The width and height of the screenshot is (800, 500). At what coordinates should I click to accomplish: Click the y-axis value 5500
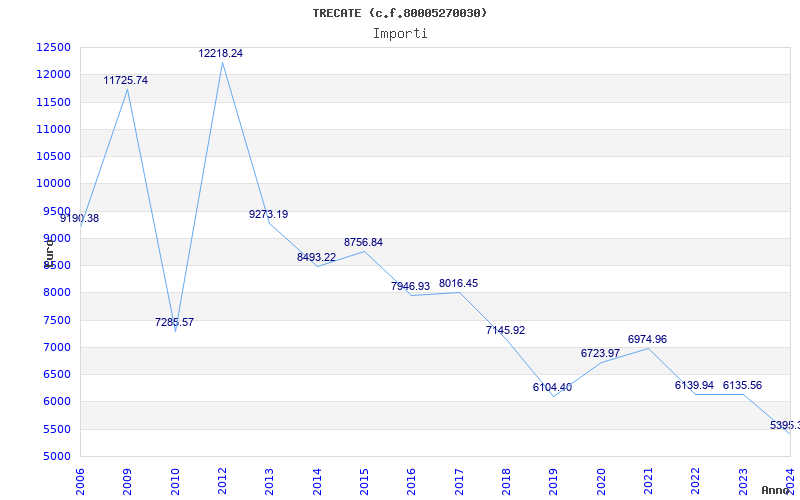58,429
